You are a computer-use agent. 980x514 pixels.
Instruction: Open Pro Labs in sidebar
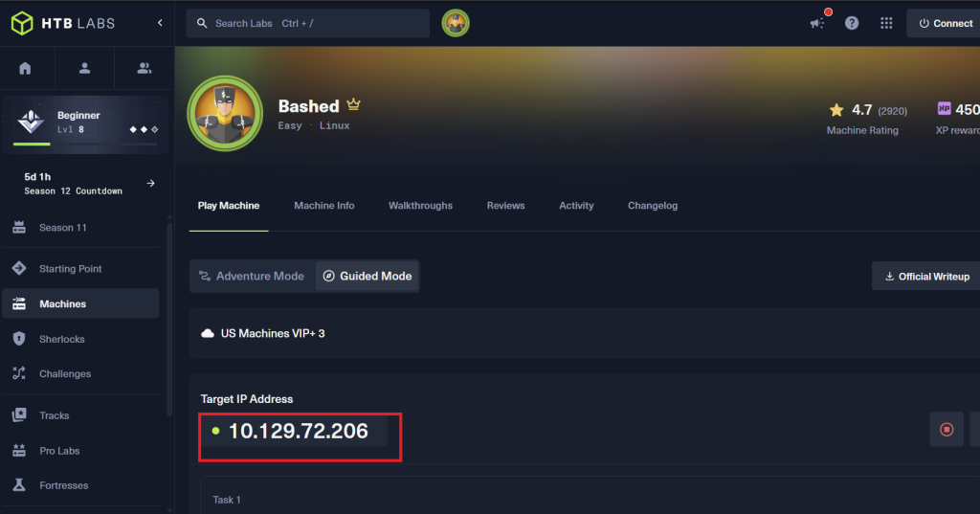(x=80, y=451)
